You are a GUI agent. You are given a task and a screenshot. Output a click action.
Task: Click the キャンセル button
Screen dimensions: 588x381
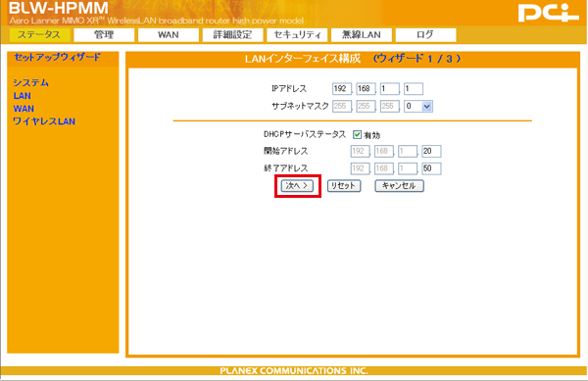(400, 186)
